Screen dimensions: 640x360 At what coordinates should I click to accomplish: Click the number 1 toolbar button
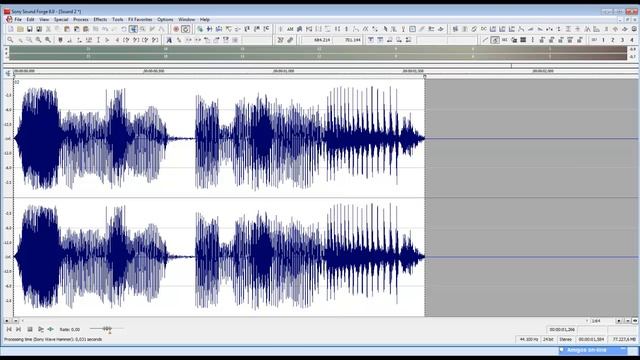603,40
